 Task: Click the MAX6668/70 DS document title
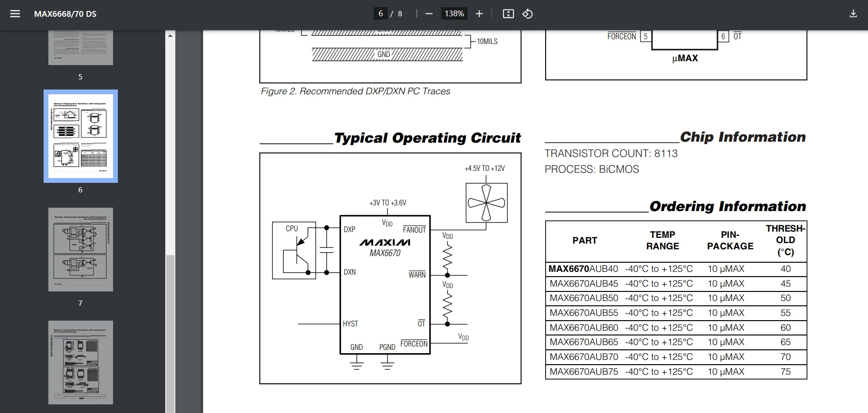click(65, 14)
